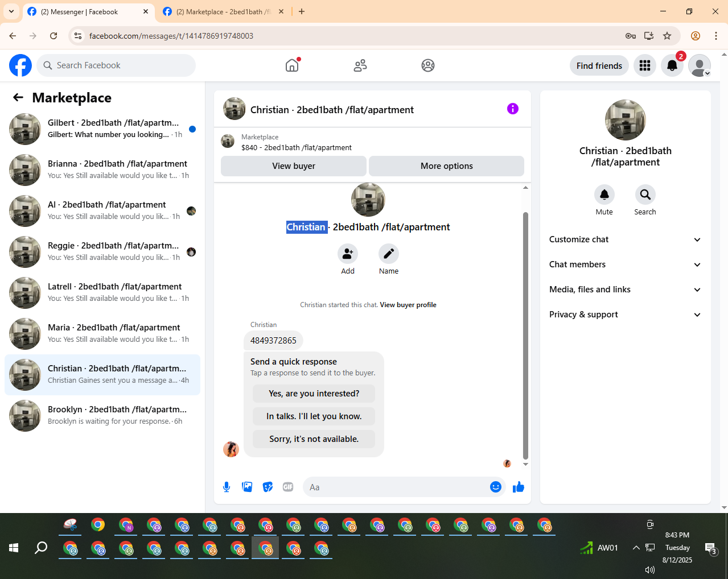
Task: Choose a sticker icon
Action: coord(268,487)
